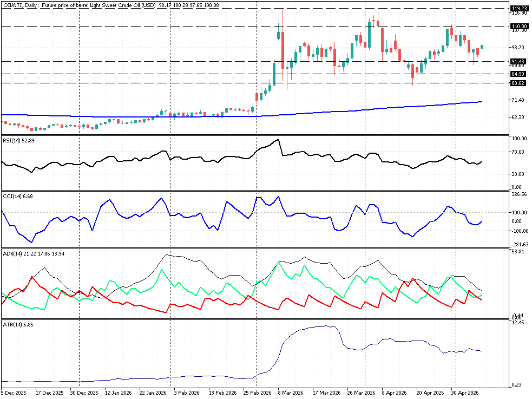532x399 pixels.
Task: Click the 110.00 price level label
Action: (519, 26)
